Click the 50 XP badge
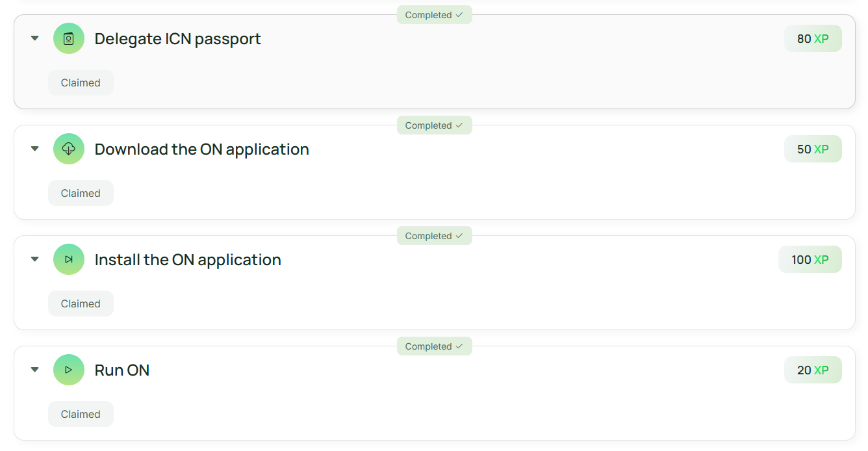 pos(813,149)
